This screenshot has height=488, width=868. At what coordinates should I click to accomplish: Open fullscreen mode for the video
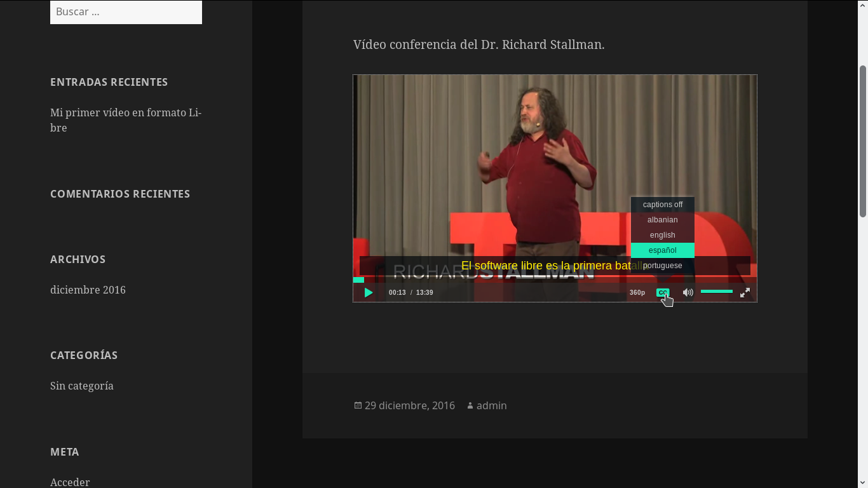745,292
